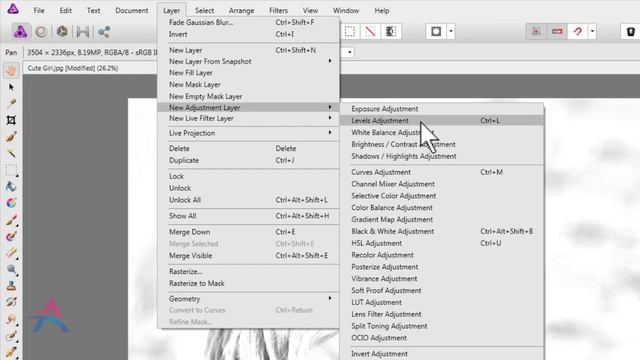Screen dimensions: 640x360
Task: Toggle Force Pixel Alignment
Action: [x=536, y=31]
